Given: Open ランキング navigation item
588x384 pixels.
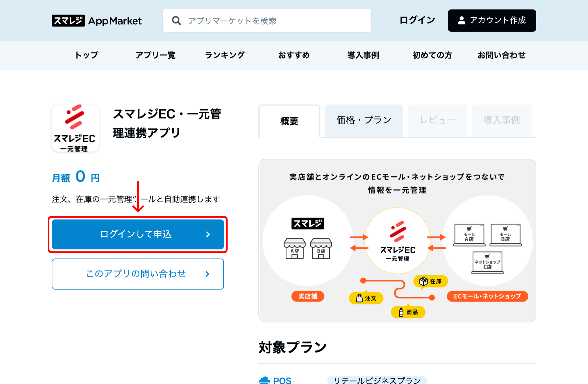Looking at the screenshot, I should pyautogui.click(x=225, y=55).
